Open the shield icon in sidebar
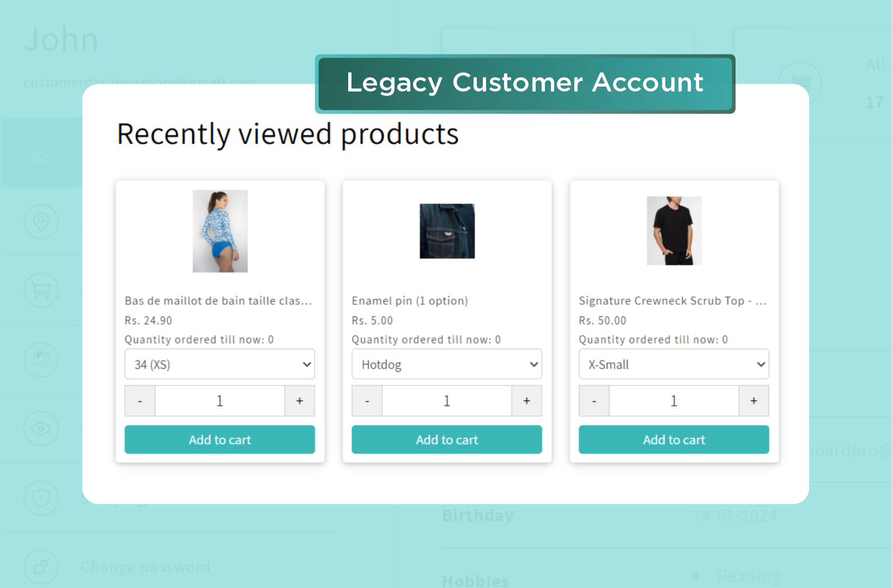 41,498
